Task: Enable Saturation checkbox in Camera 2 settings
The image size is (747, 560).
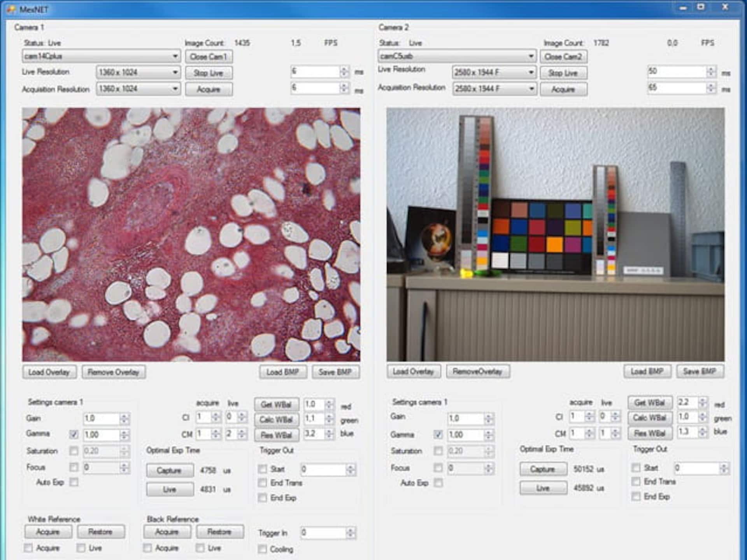Action: point(438,451)
